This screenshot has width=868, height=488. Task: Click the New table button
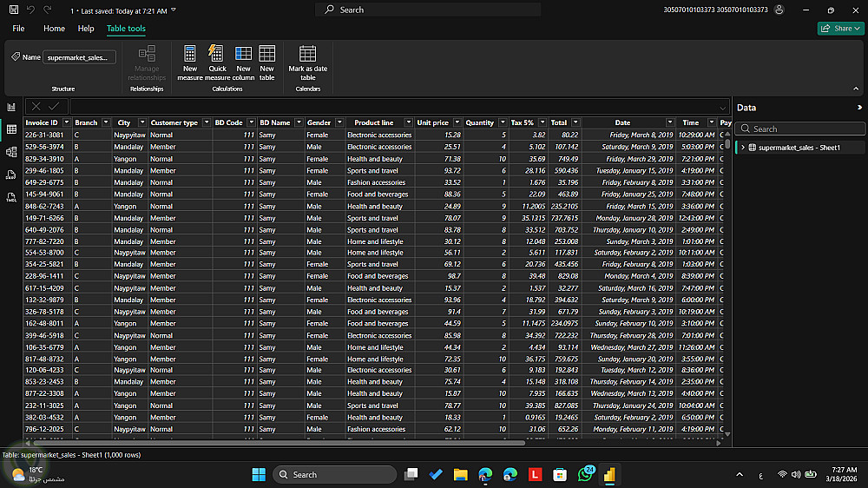click(266, 55)
